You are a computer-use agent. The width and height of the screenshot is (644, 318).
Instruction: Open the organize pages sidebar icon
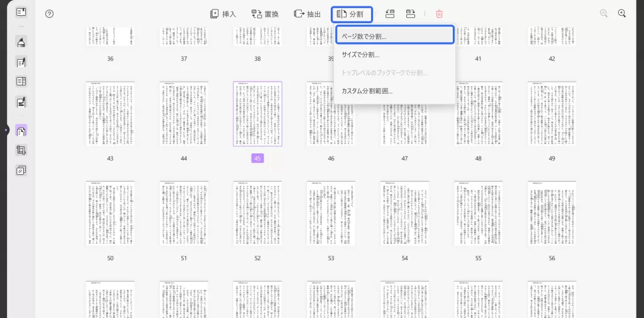click(x=21, y=131)
